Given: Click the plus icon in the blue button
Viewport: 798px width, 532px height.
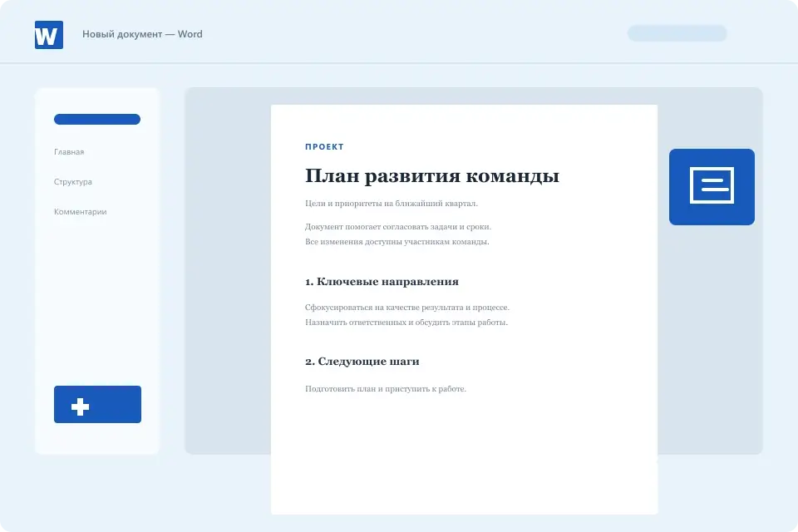Looking at the screenshot, I should pyautogui.click(x=80, y=406).
